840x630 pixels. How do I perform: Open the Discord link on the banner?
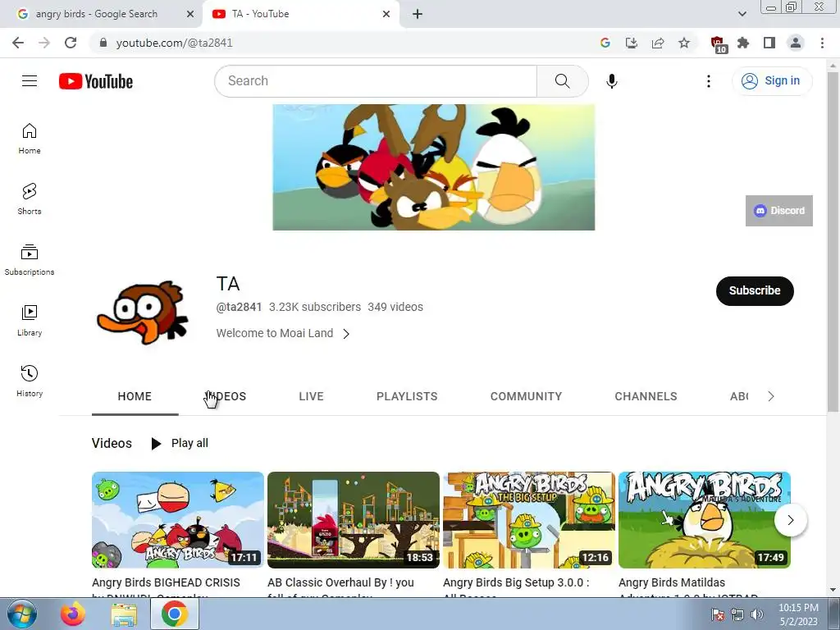779,211
